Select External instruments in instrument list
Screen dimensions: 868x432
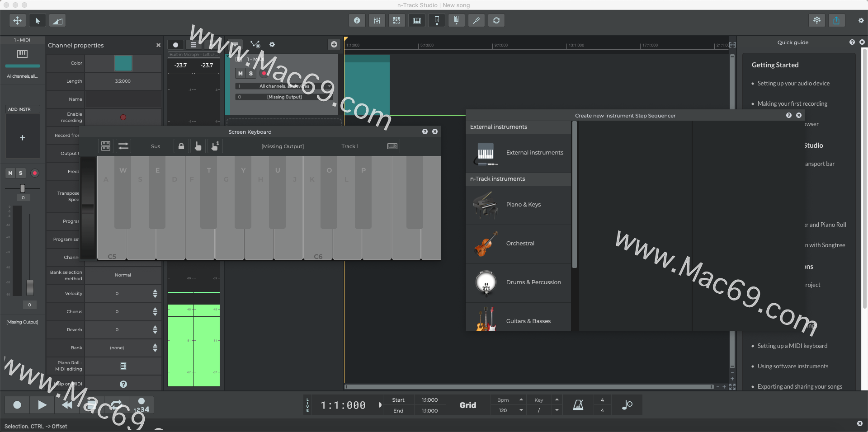pos(519,153)
